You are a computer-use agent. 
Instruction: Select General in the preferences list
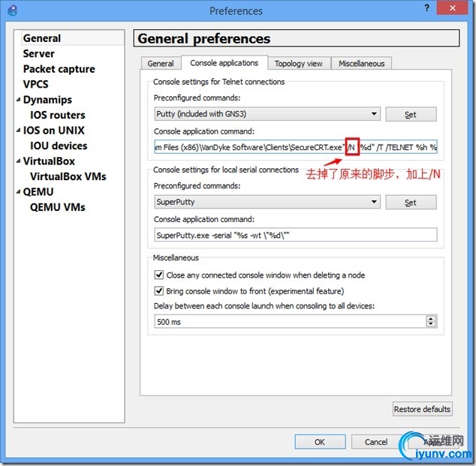[42, 38]
